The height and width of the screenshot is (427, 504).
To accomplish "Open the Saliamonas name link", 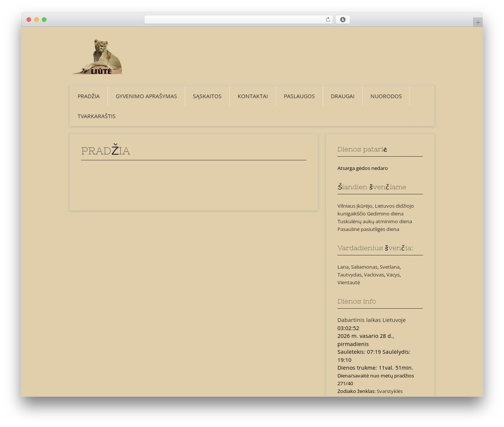I will click(364, 267).
